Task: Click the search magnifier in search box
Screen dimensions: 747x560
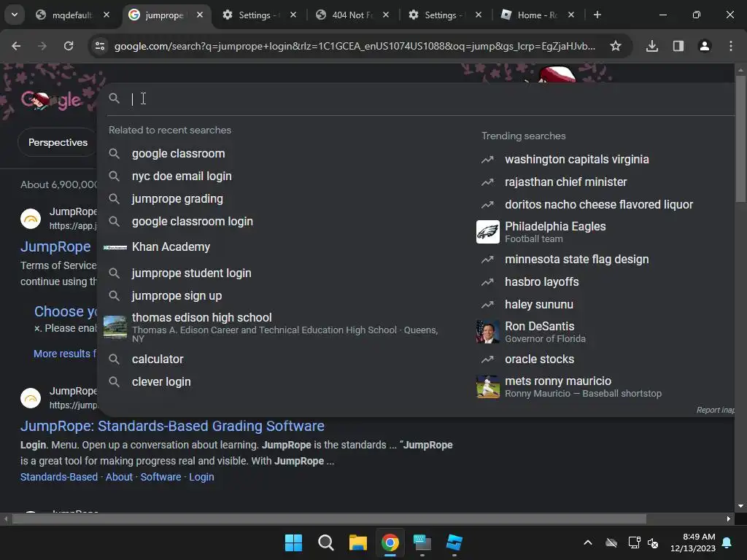Action: [115, 98]
